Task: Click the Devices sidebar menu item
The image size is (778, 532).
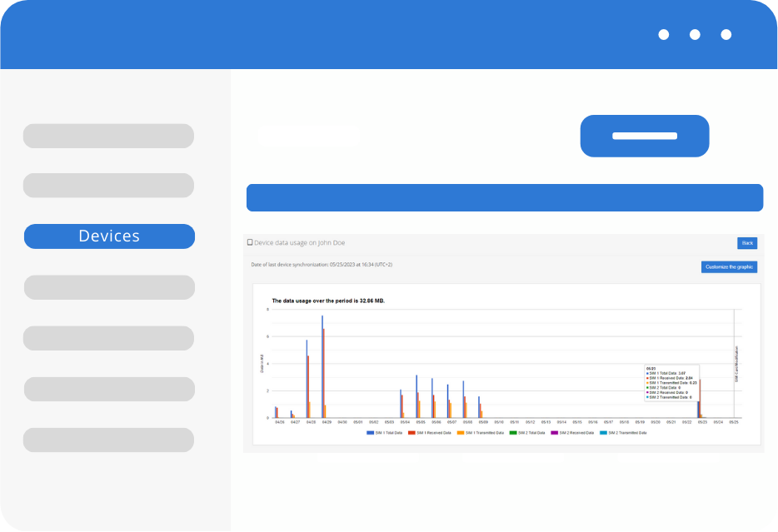Action: (109, 236)
